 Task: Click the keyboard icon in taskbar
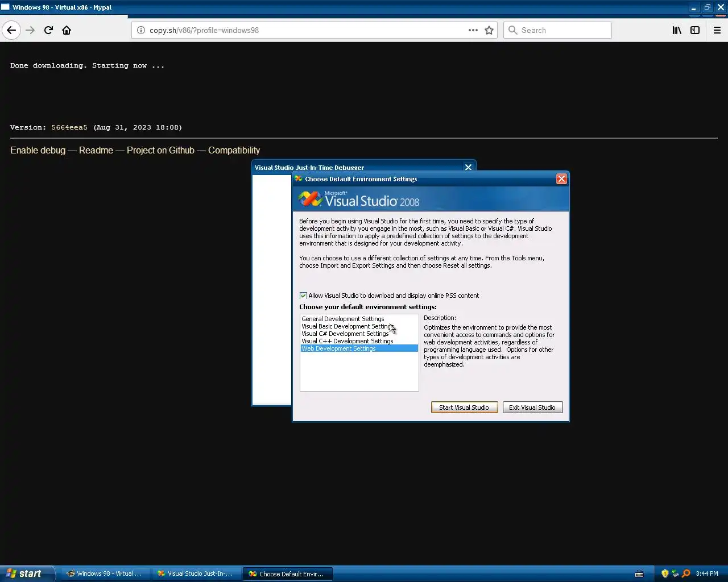coord(639,573)
